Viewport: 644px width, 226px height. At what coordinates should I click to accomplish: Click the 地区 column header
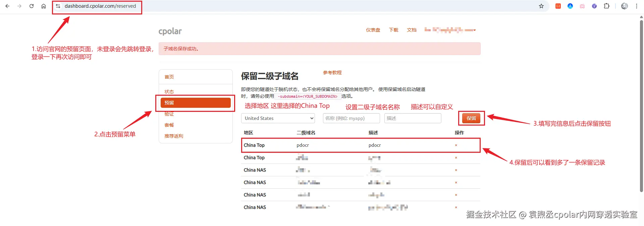coord(248,133)
